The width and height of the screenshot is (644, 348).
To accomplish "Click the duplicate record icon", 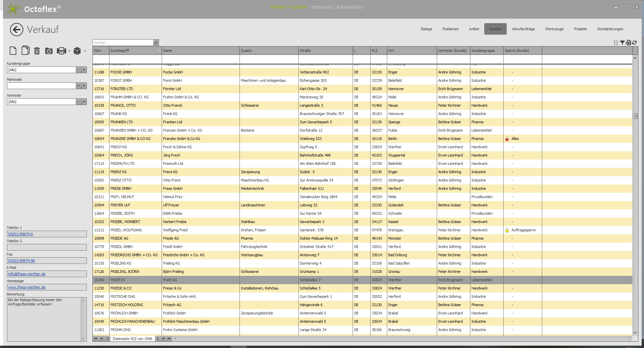I will click(x=25, y=51).
